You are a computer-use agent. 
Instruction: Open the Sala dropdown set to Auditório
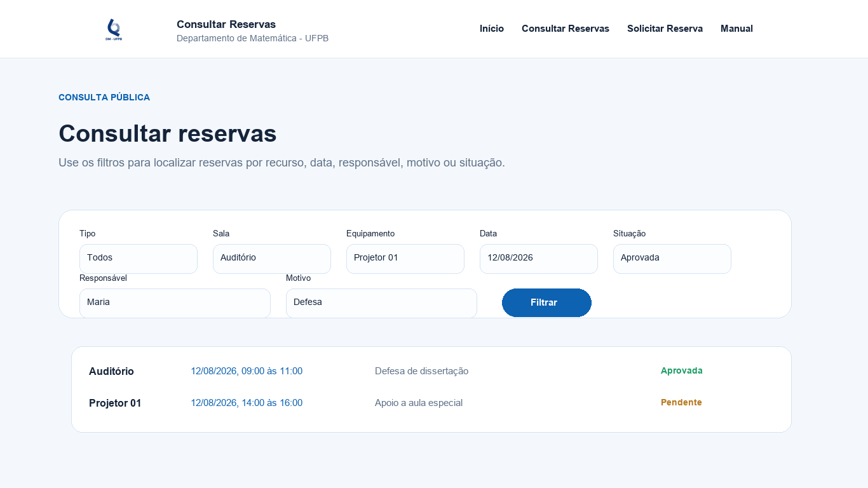[272, 259]
